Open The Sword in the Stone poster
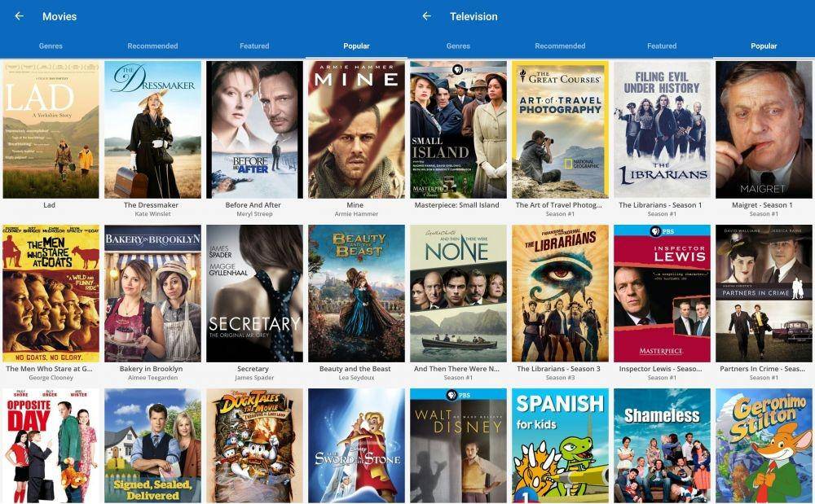The width and height of the screenshot is (815, 504). [x=357, y=446]
